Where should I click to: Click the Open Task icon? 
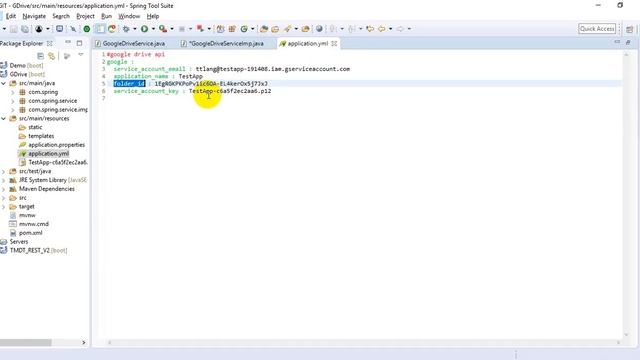click(275, 29)
